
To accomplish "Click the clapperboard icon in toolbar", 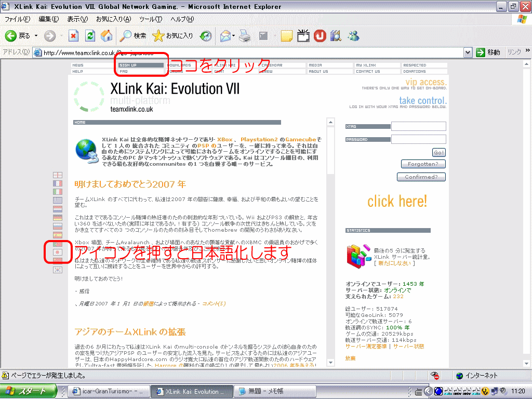I will pos(303,36).
